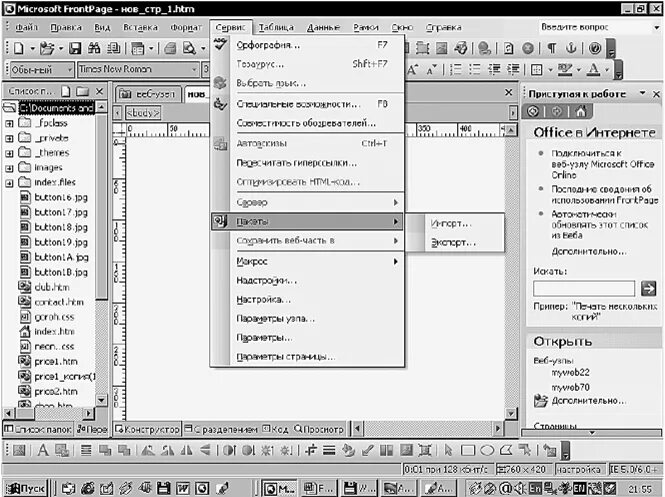The width and height of the screenshot is (665, 497).
Task: Click the Oval drawing tool
Action: pyautogui.click(x=487, y=450)
